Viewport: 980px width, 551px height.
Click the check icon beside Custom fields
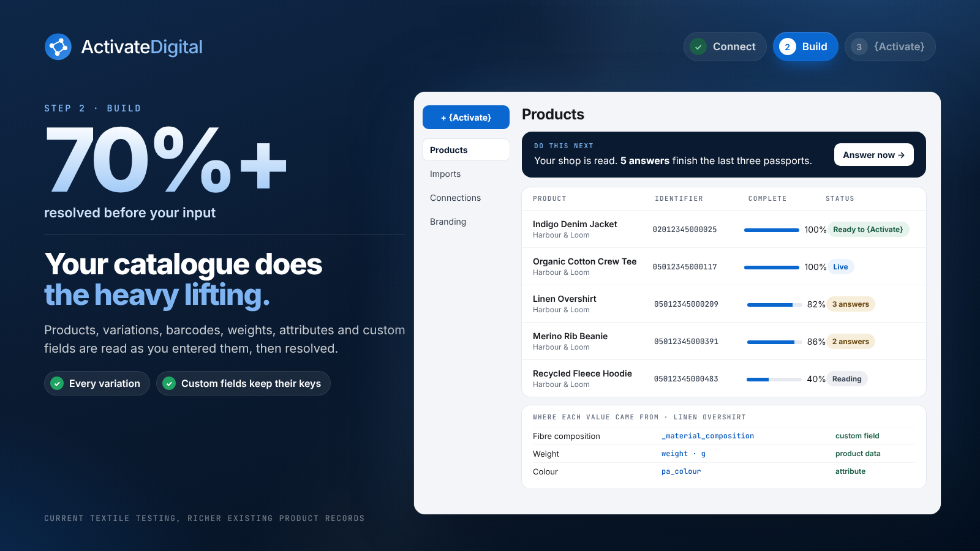tap(169, 383)
